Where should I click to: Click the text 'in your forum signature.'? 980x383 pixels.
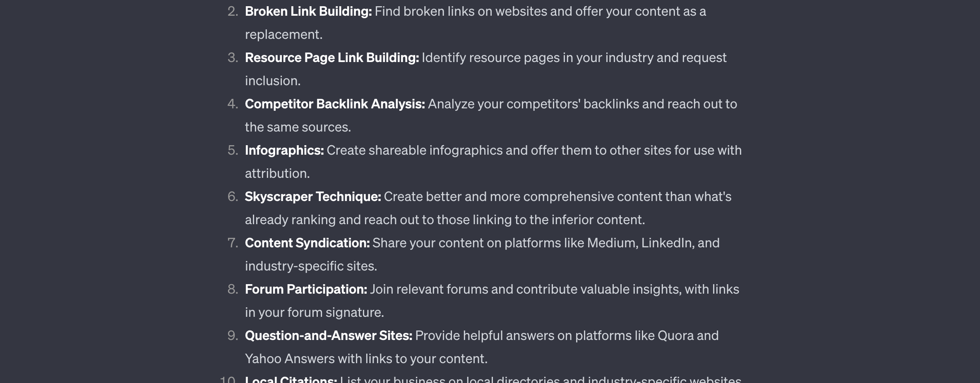pos(314,312)
